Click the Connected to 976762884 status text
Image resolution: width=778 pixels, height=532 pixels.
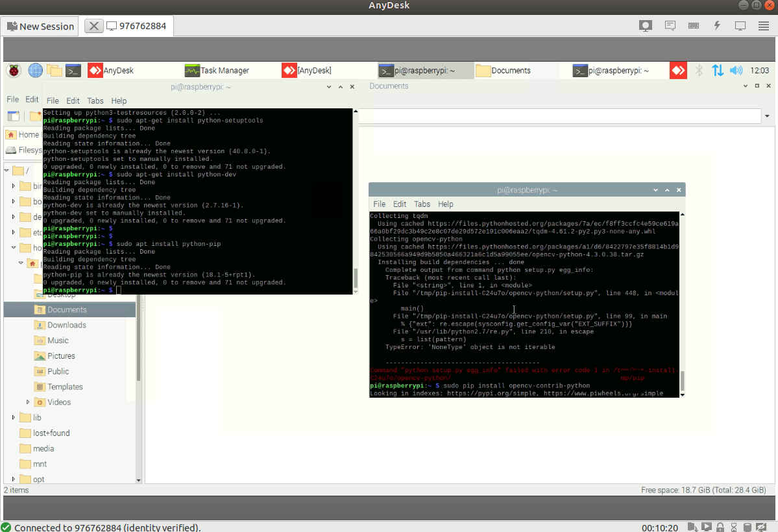[107, 527]
